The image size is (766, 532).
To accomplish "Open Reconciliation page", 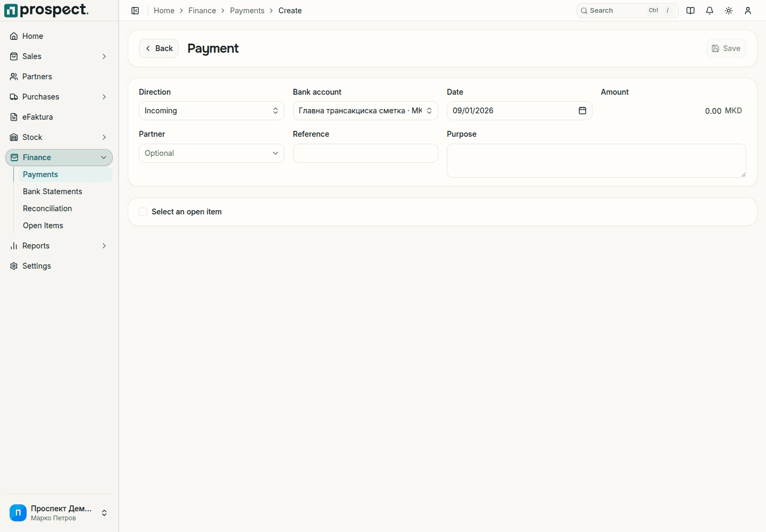I will coord(65,209).
